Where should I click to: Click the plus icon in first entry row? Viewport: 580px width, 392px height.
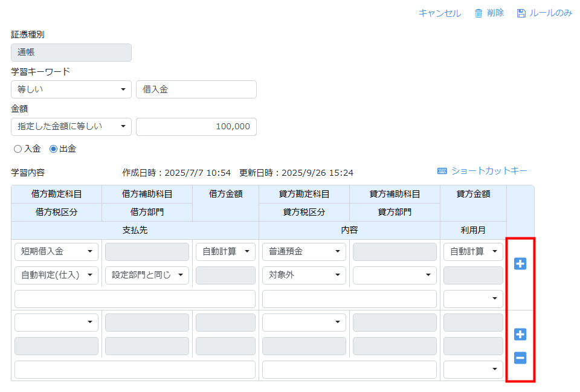[520, 263]
